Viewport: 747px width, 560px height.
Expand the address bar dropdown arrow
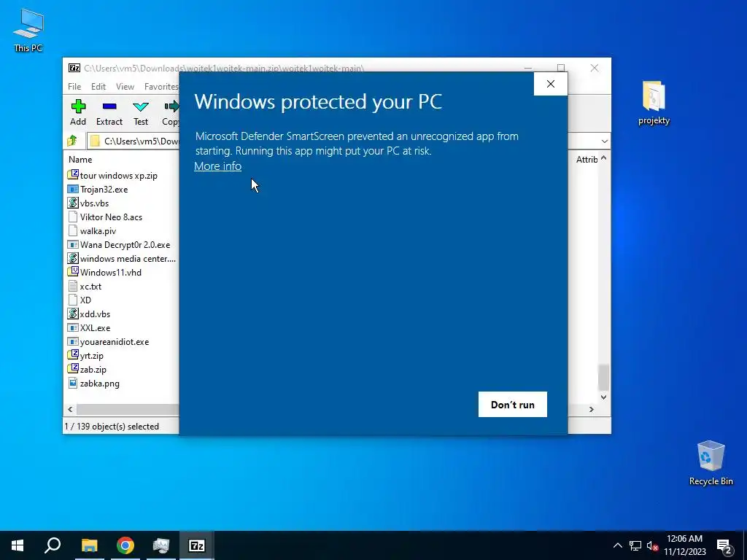pos(604,141)
